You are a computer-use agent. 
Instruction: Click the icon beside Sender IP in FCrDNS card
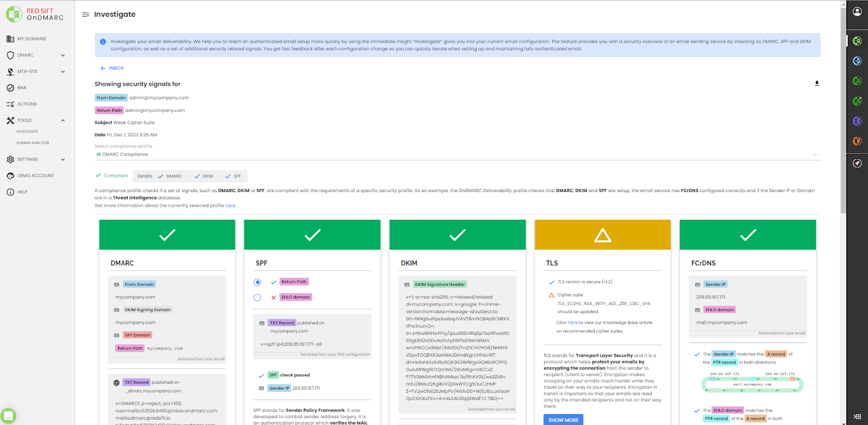pyautogui.click(x=698, y=284)
